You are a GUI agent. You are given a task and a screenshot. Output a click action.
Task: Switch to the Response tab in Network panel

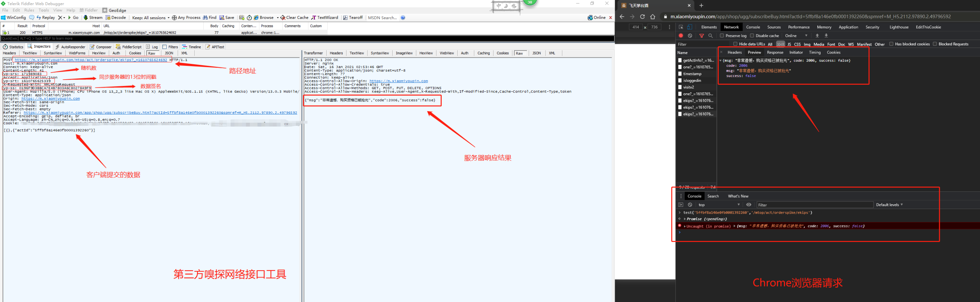(x=775, y=53)
